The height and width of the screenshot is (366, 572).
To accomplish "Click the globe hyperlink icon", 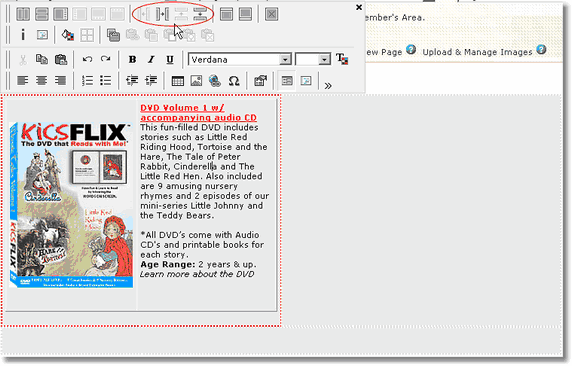I will click(215, 81).
